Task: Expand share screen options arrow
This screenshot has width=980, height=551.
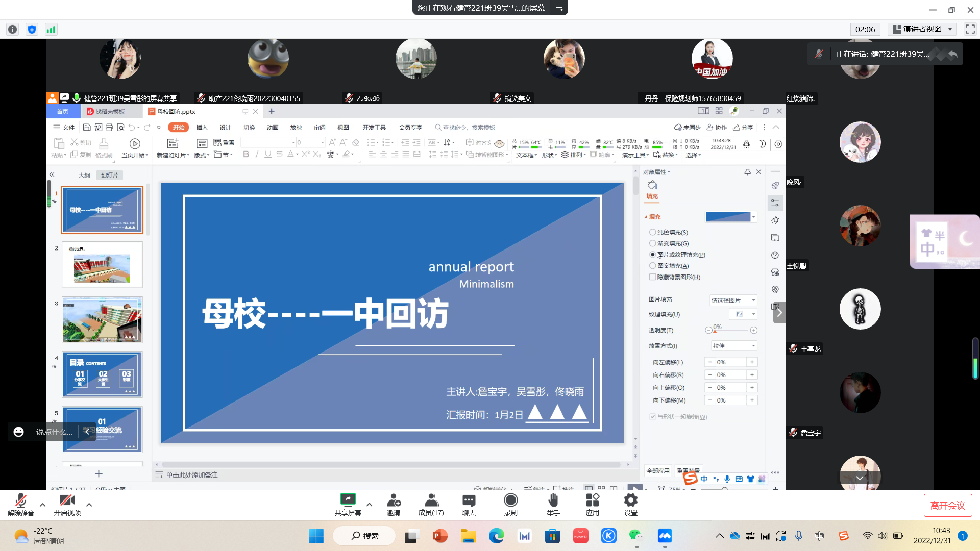Action: click(x=369, y=504)
